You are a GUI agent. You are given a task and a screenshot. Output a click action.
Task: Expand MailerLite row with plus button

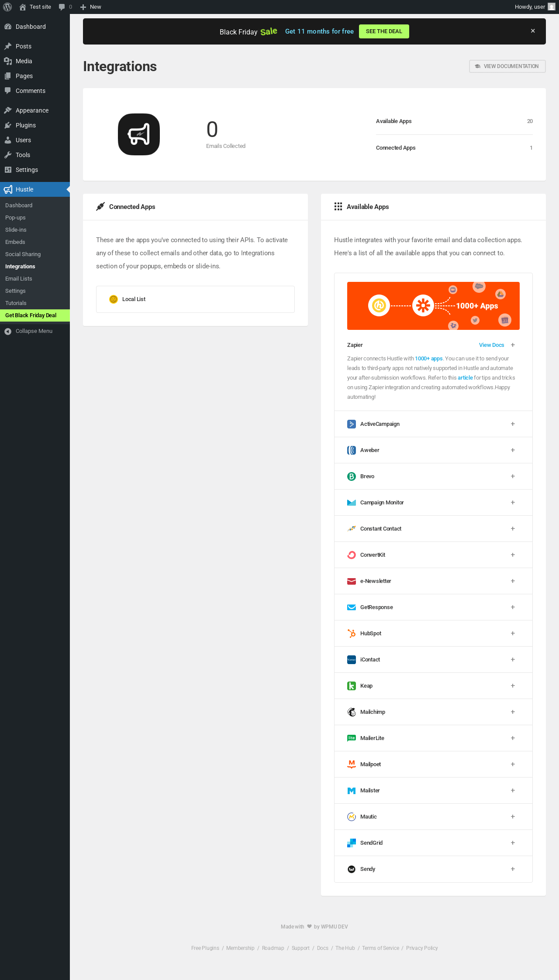click(513, 738)
